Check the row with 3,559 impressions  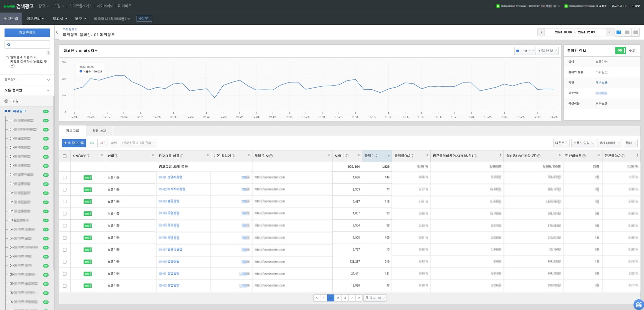[65, 190]
